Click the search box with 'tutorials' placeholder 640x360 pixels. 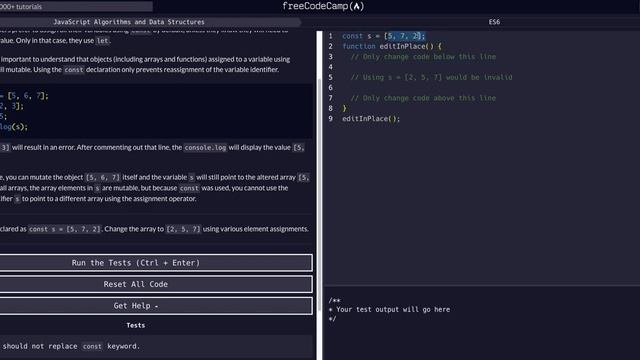(76, 7)
